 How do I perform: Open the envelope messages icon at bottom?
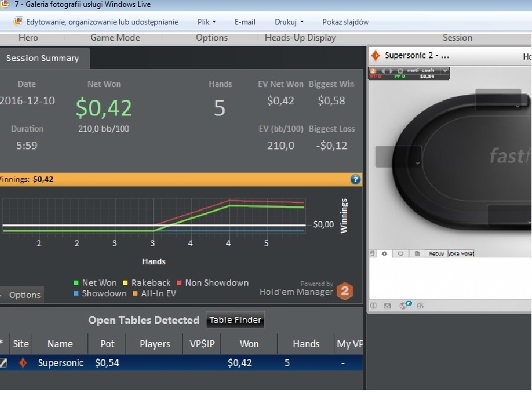(388, 306)
